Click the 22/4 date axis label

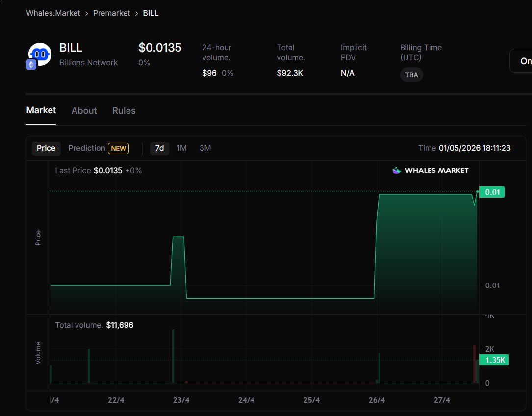pos(116,400)
